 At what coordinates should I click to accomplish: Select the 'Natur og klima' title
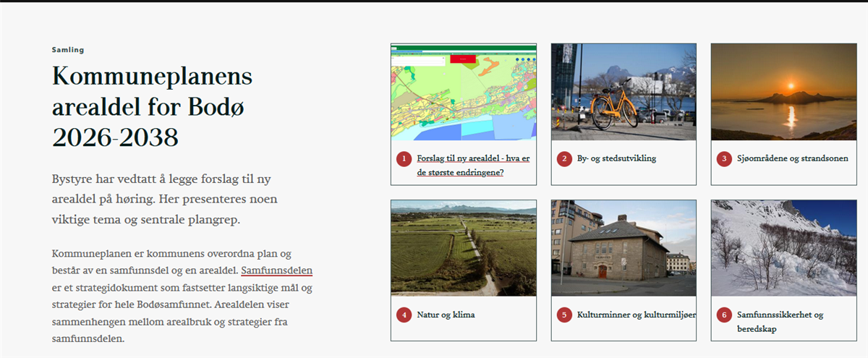446,315
